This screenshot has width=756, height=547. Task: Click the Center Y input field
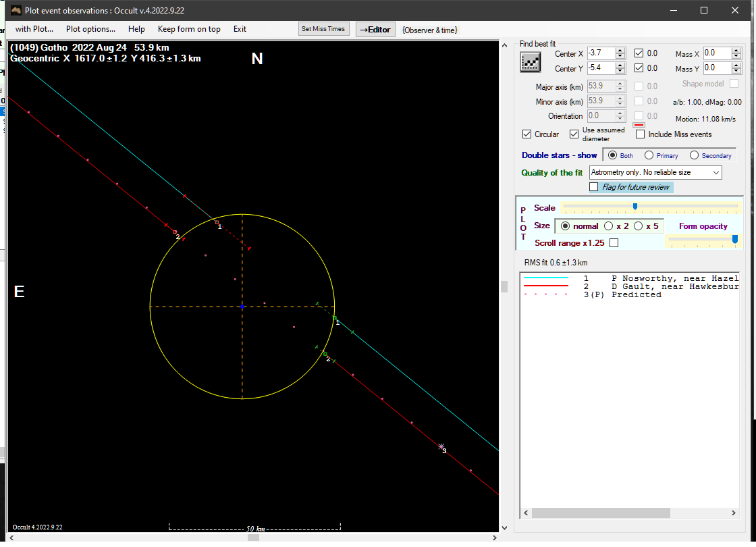tap(601, 68)
